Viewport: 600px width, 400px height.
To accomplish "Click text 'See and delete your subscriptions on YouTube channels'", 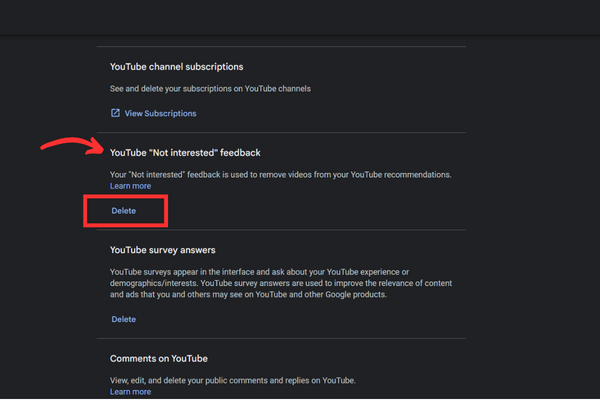I will tap(210, 89).
